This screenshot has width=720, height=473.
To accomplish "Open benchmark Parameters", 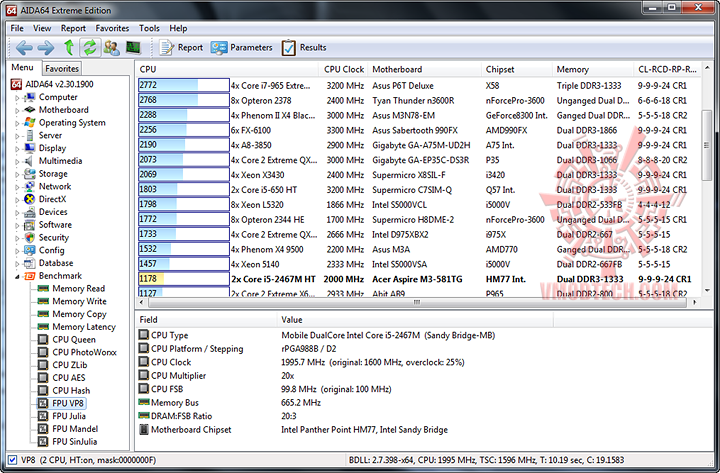I will [242, 47].
